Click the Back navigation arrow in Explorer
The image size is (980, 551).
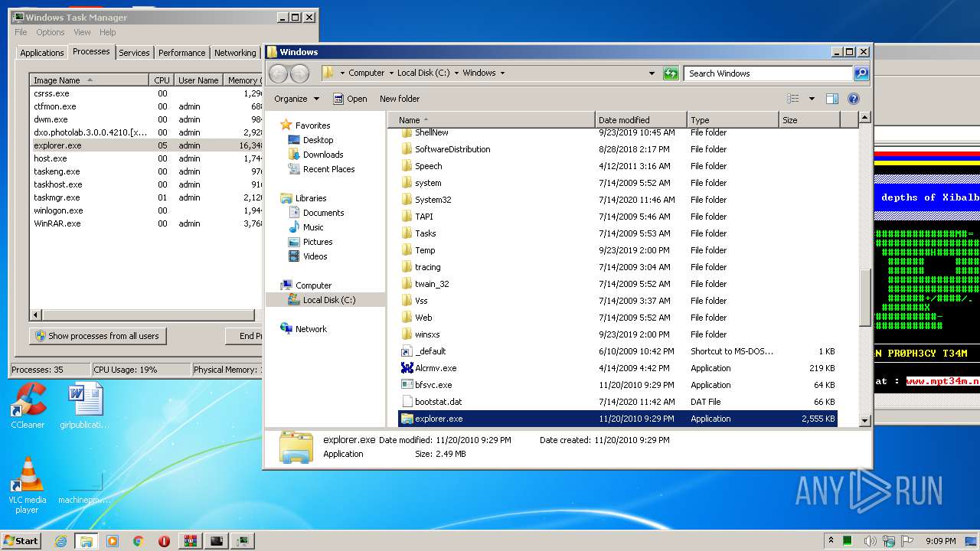(279, 73)
